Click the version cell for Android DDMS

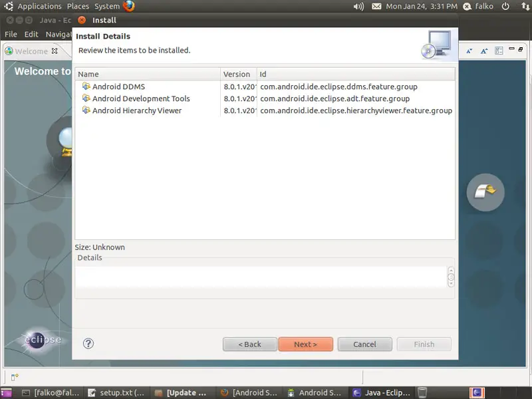240,86
